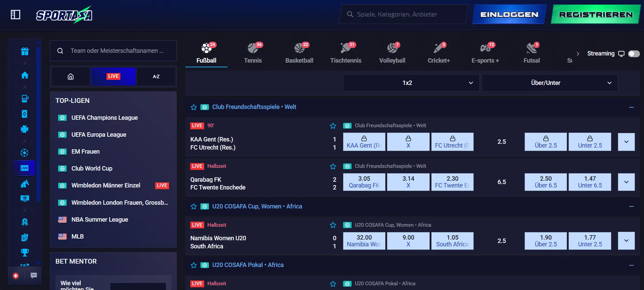Open the playing card casino icon
This screenshot has height=290, width=644.
[x=24, y=114]
